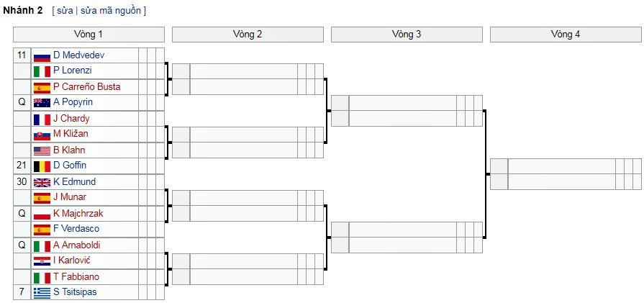The image size is (644, 303).
Task: Click the Russian flag beside D Medvedev
Action: pyautogui.click(x=42, y=55)
